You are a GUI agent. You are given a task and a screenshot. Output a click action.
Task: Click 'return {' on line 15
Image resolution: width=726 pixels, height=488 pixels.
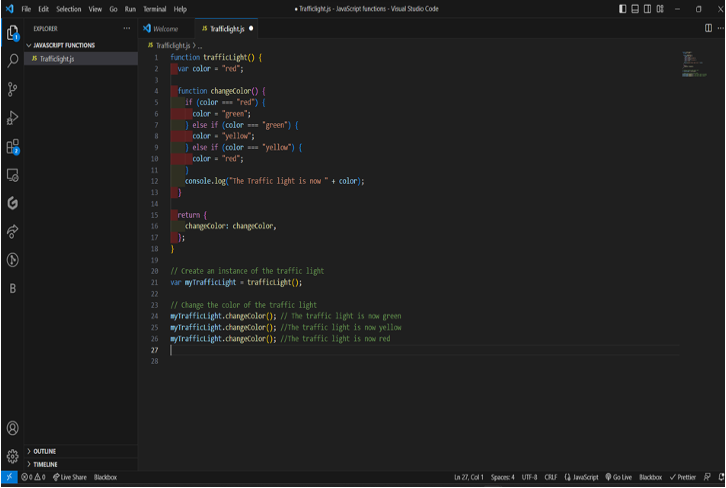coord(192,215)
